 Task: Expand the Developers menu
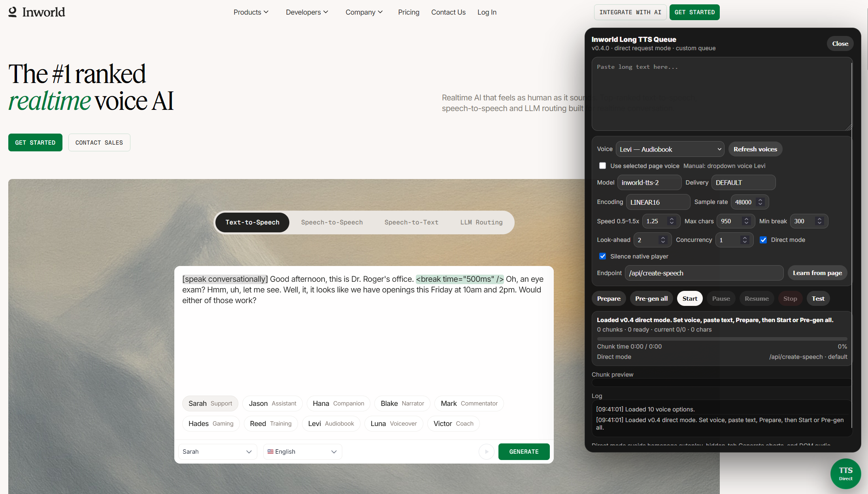(x=307, y=12)
